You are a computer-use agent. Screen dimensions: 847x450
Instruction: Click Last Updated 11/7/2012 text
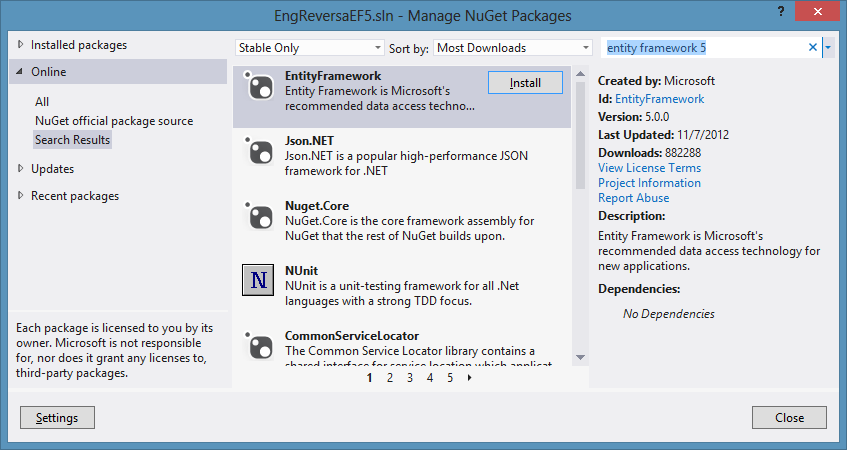pos(663,135)
